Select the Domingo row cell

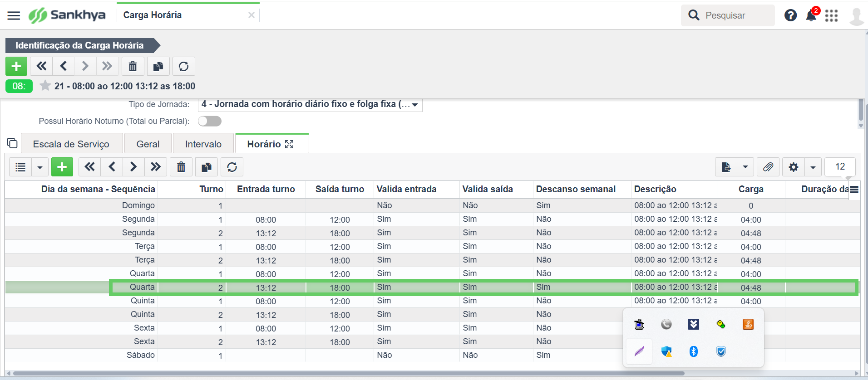(x=138, y=205)
